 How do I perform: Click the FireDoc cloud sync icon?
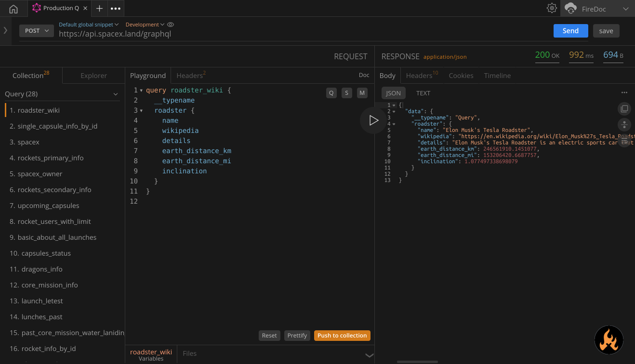(x=571, y=8)
